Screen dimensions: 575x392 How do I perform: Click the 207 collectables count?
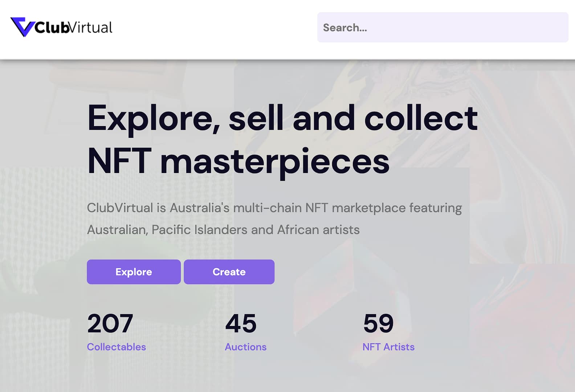click(110, 323)
